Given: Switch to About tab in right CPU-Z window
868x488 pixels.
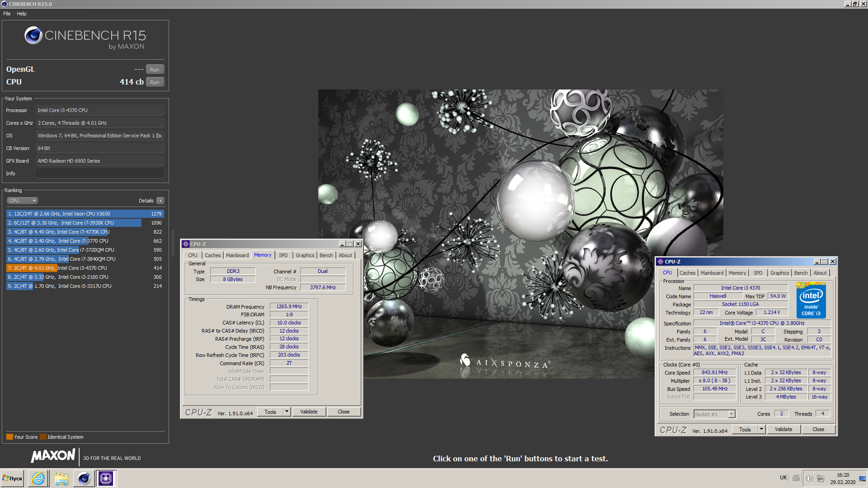Looking at the screenshot, I should point(820,273).
